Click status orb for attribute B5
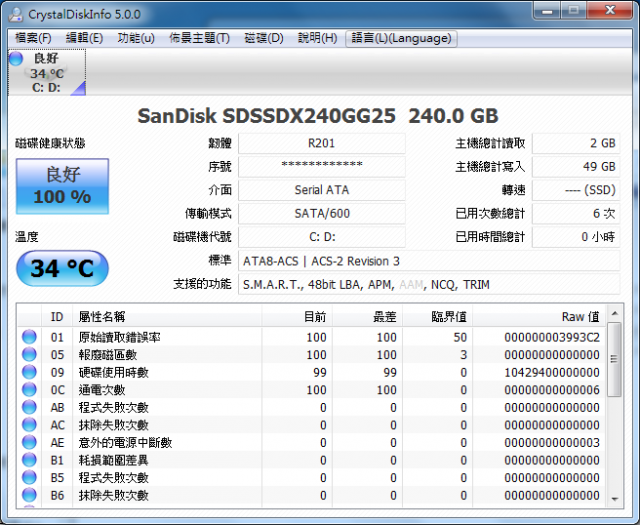640x525 pixels. click(29, 477)
